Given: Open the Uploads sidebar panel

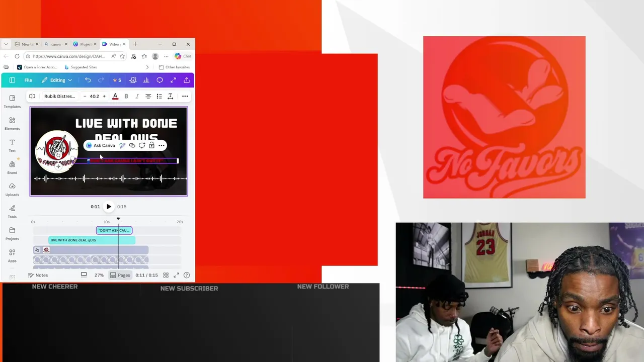Looking at the screenshot, I should tap(12, 189).
